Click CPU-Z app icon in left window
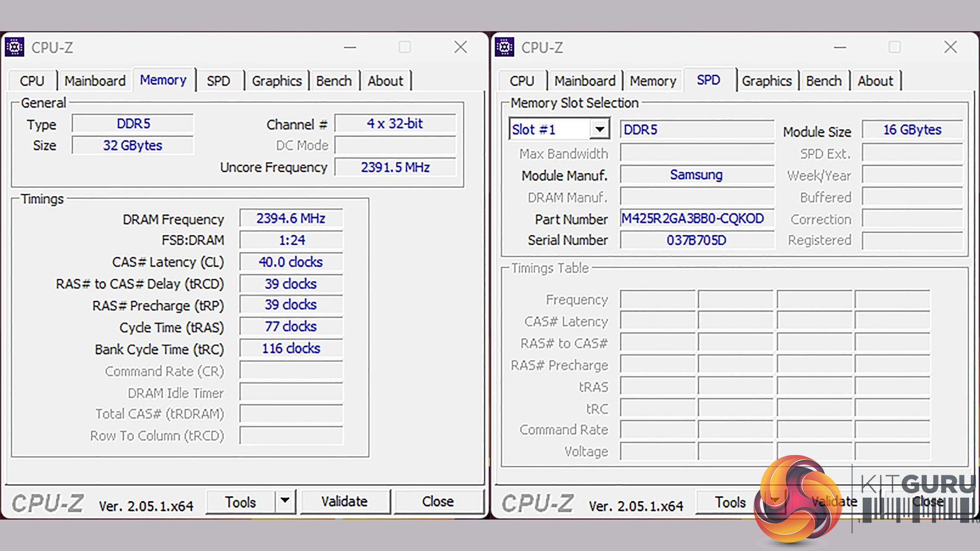This screenshot has width=980, height=551. click(15, 47)
